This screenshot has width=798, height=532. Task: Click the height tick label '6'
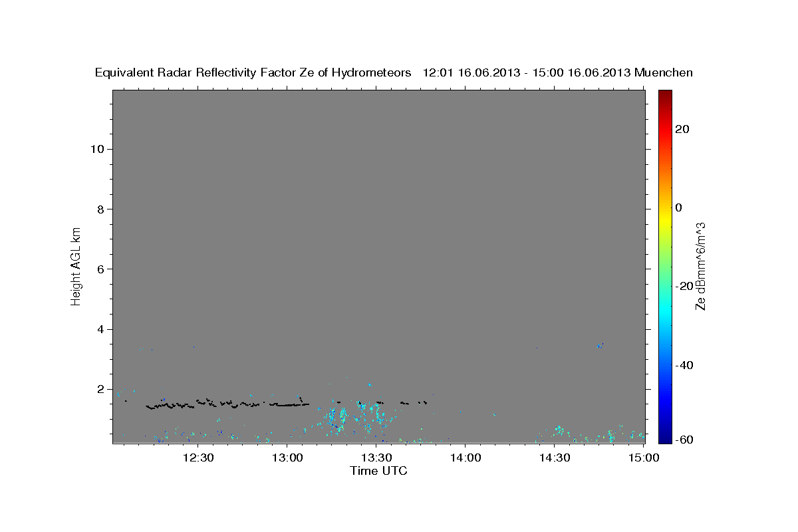click(99, 269)
